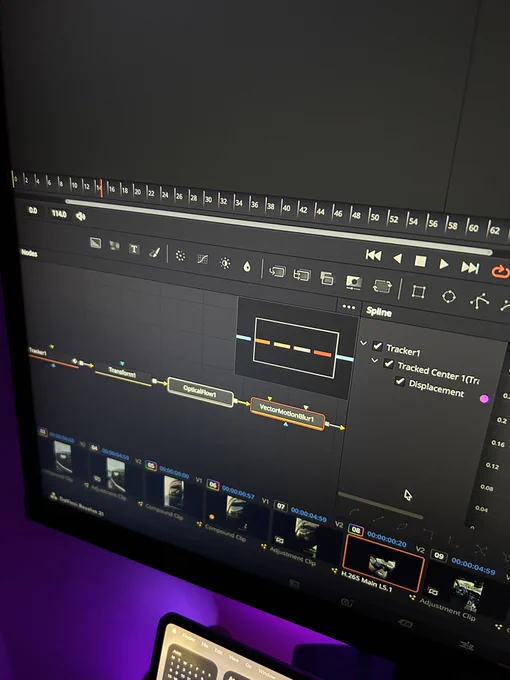Click clip 08 timecode 00:00:00:20

coord(386,540)
